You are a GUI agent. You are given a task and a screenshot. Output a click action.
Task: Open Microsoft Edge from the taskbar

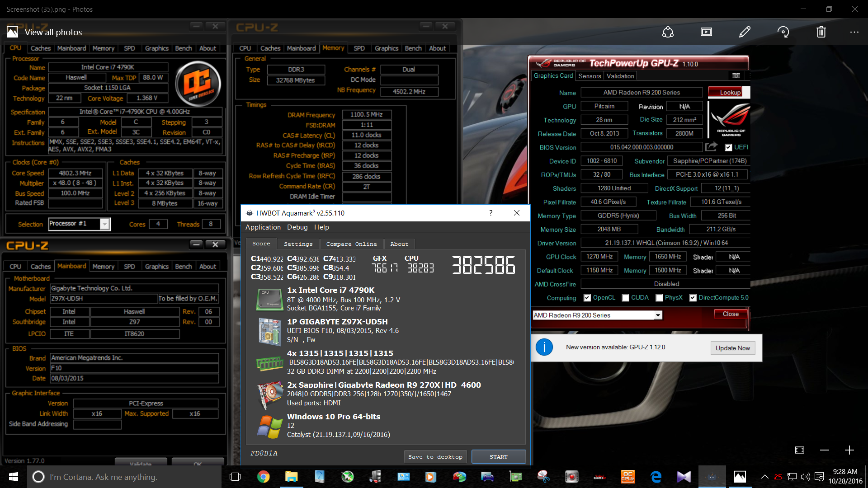(656, 477)
